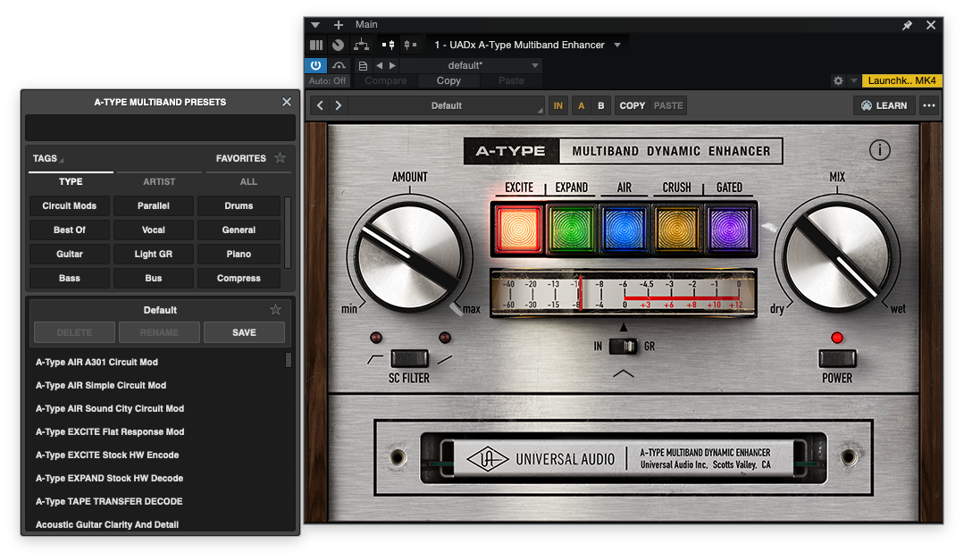The height and width of the screenshot is (560, 964).
Task: Filter presets by Compress tag
Action: point(239,279)
